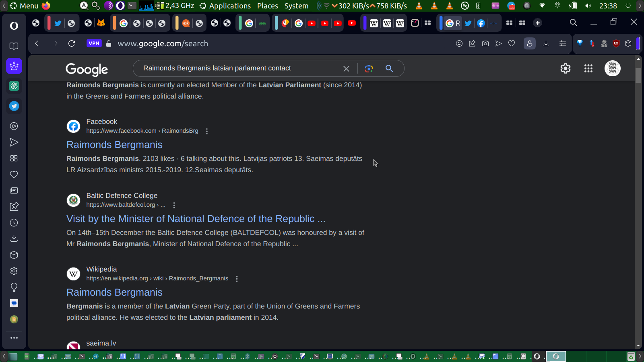Expand options for Baltic Defence College result

(174, 205)
